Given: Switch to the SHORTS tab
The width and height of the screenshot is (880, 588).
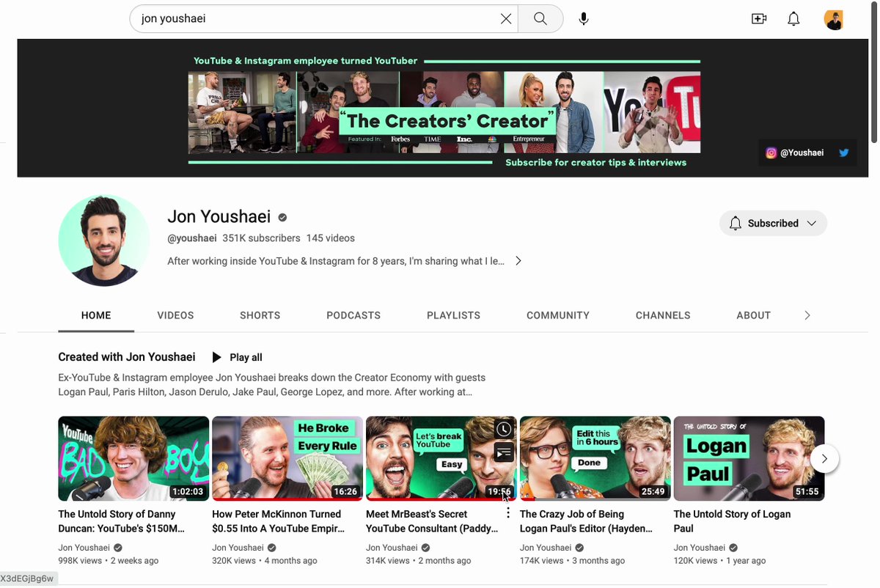Looking at the screenshot, I should 260,315.
